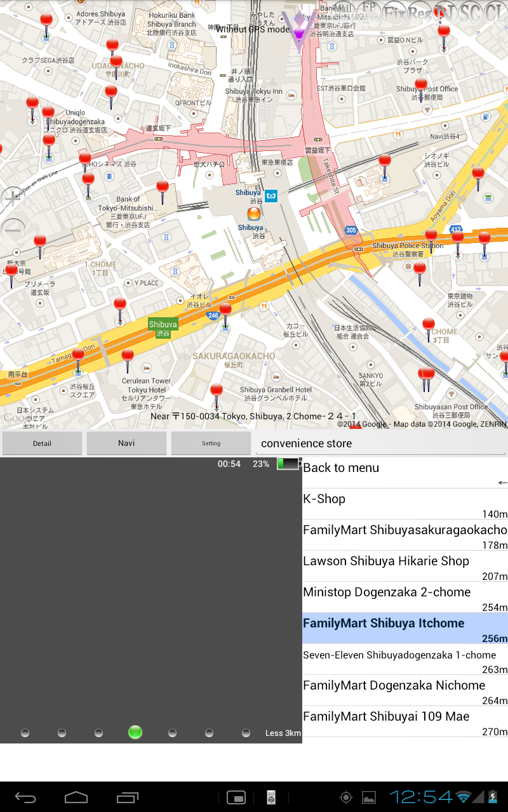The image size is (508, 812).
Task: Tap the 00:54 time in dark panel
Action: coord(229,464)
